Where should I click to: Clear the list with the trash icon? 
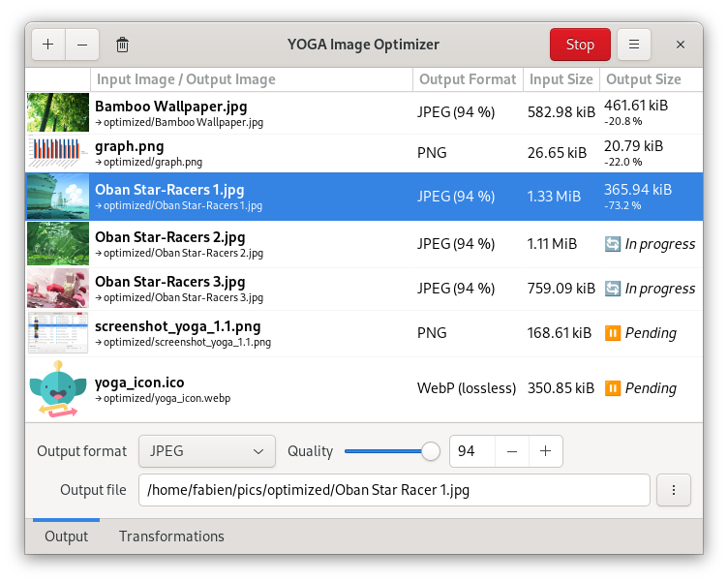click(x=123, y=45)
